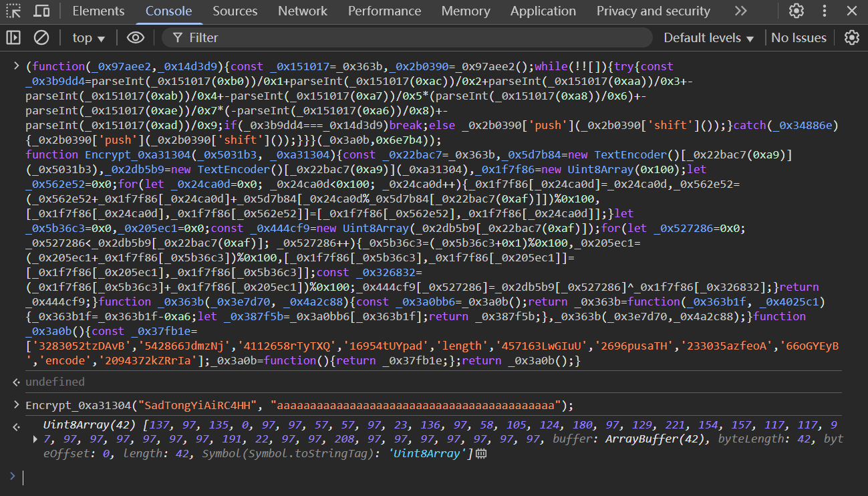This screenshot has height=496, width=868.
Task: Show more tabs with the chevron
Action: click(x=740, y=11)
